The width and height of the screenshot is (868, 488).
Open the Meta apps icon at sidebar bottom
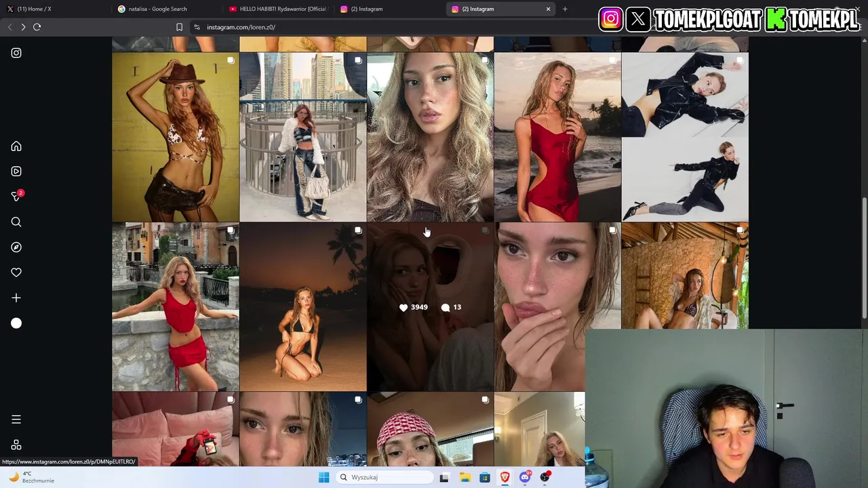click(x=16, y=445)
